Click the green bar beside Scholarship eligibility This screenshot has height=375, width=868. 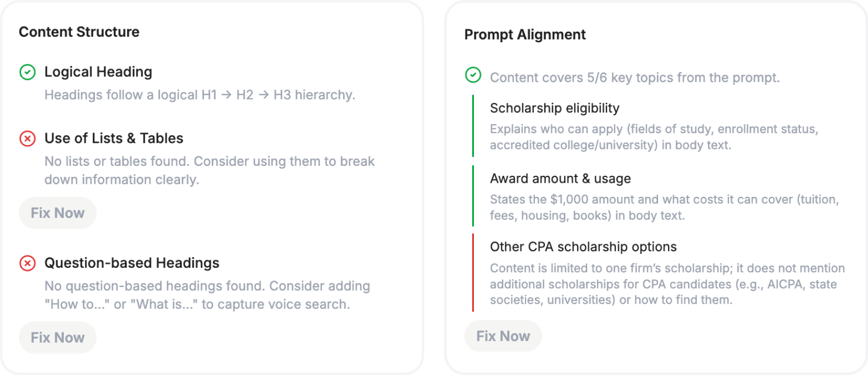click(x=473, y=126)
